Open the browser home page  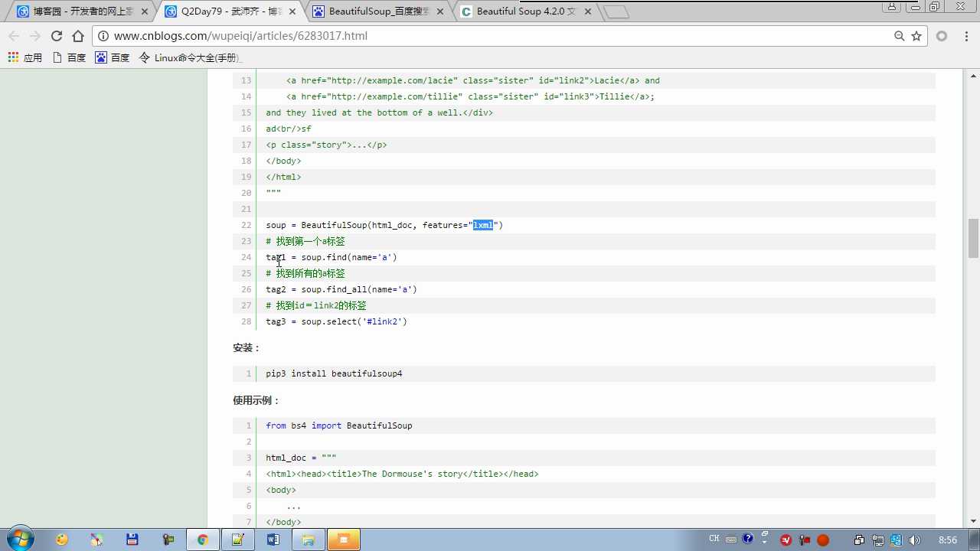77,36
